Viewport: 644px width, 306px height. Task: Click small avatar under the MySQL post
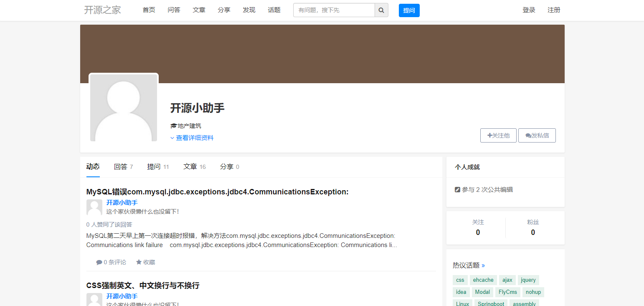tap(94, 207)
